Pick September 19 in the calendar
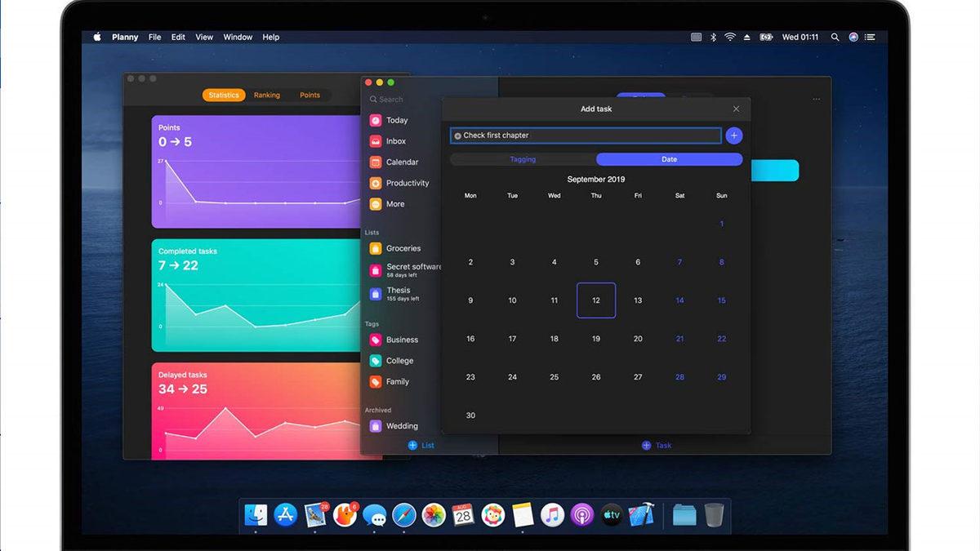Image resolution: width=980 pixels, height=551 pixels. [596, 339]
